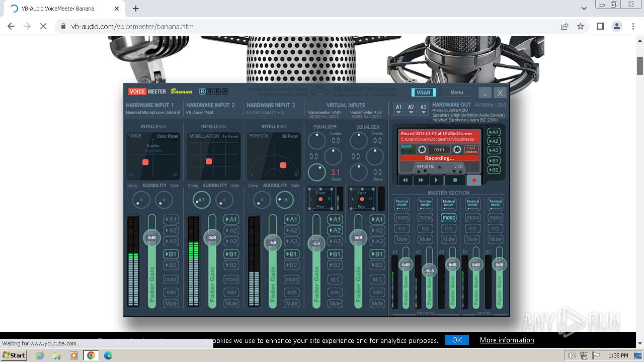Viewport: 644px width, 362px height.
Task: Toggle EQ on master bus B1
Action: click(x=472, y=228)
